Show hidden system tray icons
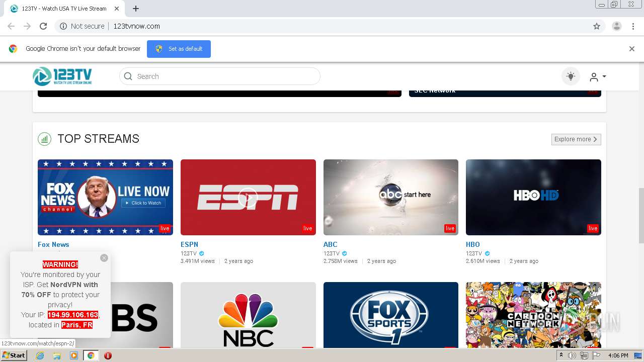Viewport: 644px width, 362px height. tap(561, 355)
